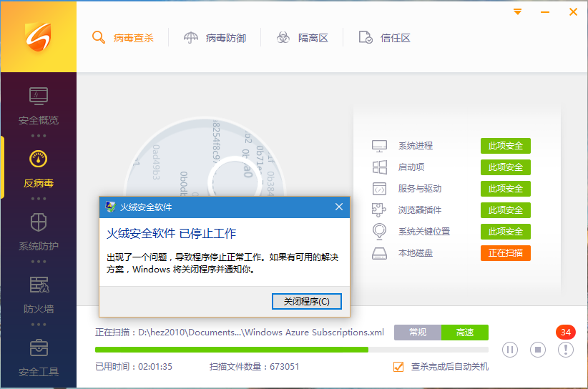Open the threat alert exclamation icon
Screen dimensions: 588x389
pos(566,350)
